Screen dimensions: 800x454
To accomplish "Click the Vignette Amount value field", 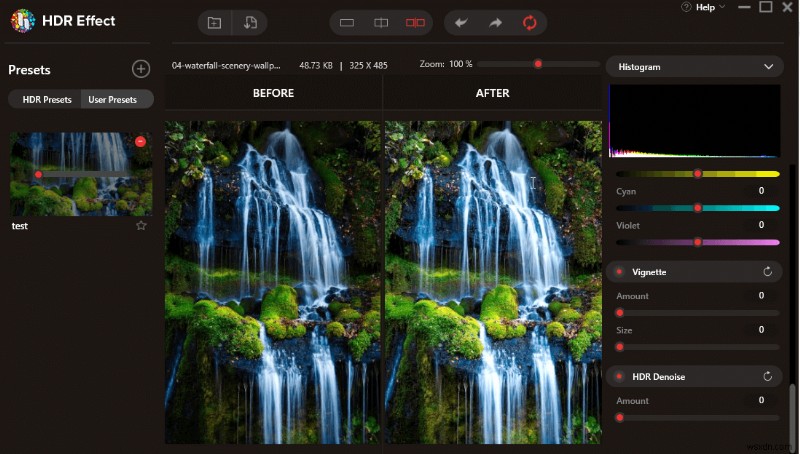I will coord(761,295).
